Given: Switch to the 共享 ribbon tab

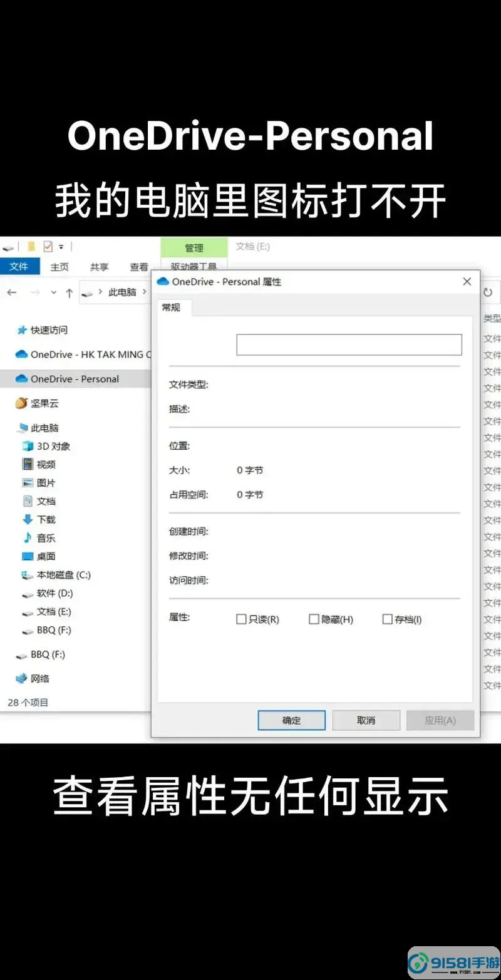Looking at the screenshot, I should coord(99,267).
